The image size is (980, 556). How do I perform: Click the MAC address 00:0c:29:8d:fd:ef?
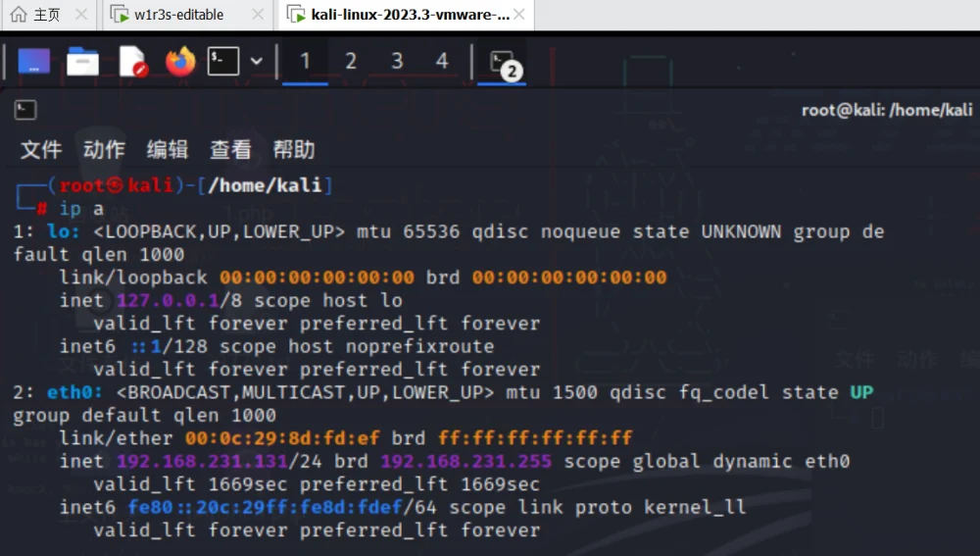(282, 437)
